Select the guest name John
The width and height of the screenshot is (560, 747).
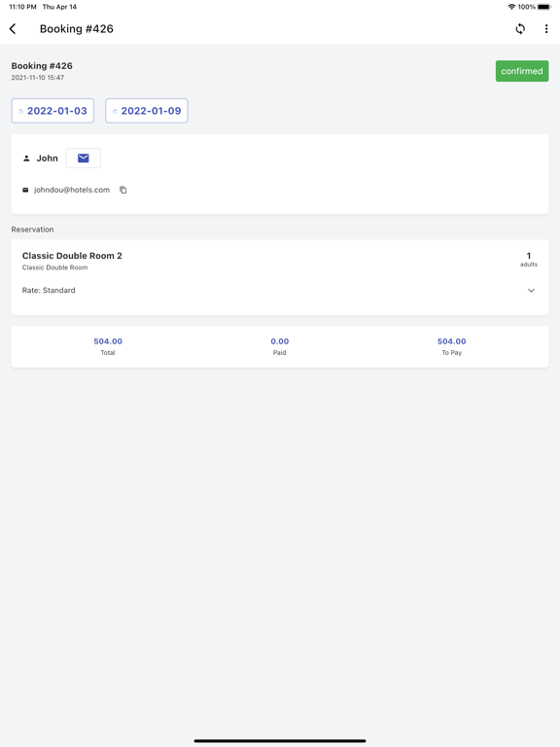47,159
